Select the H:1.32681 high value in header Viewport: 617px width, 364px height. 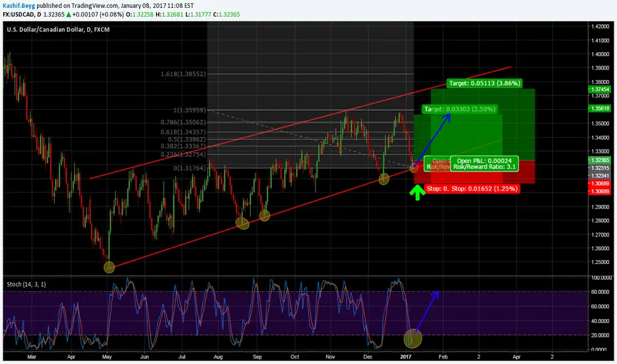[x=169, y=15]
